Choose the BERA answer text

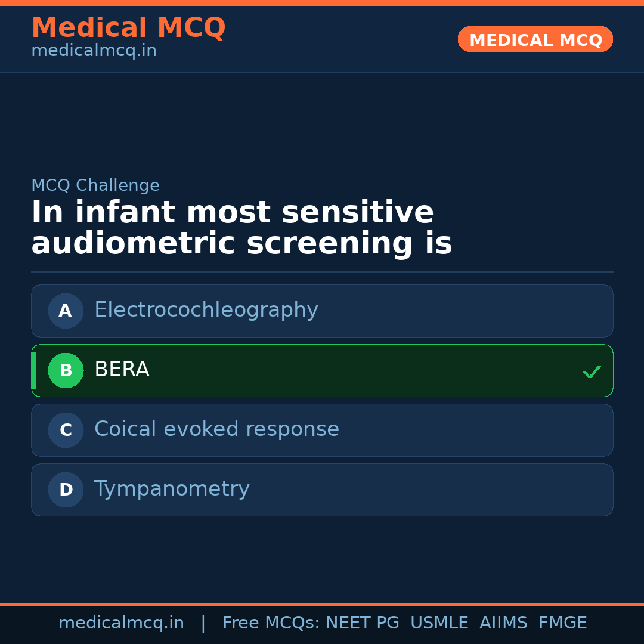(x=122, y=370)
